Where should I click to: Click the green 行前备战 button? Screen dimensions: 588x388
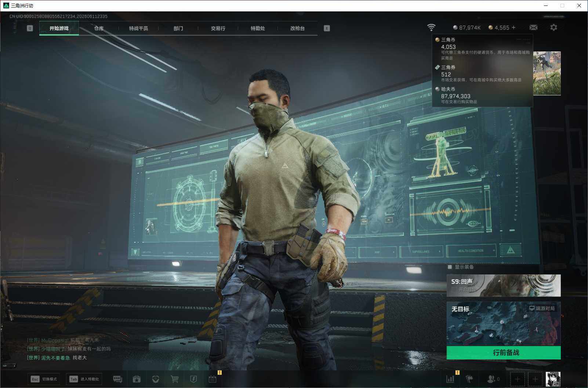pos(504,353)
